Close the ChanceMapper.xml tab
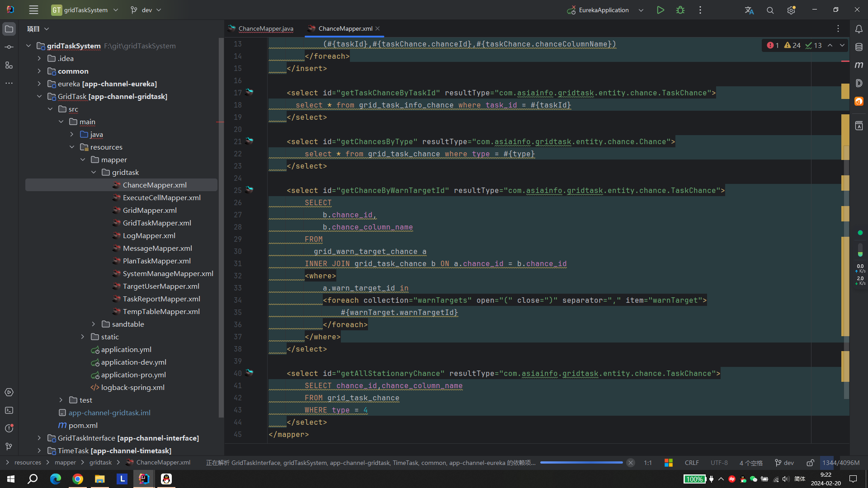Viewport: 868px width, 488px height. [x=377, y=28]
